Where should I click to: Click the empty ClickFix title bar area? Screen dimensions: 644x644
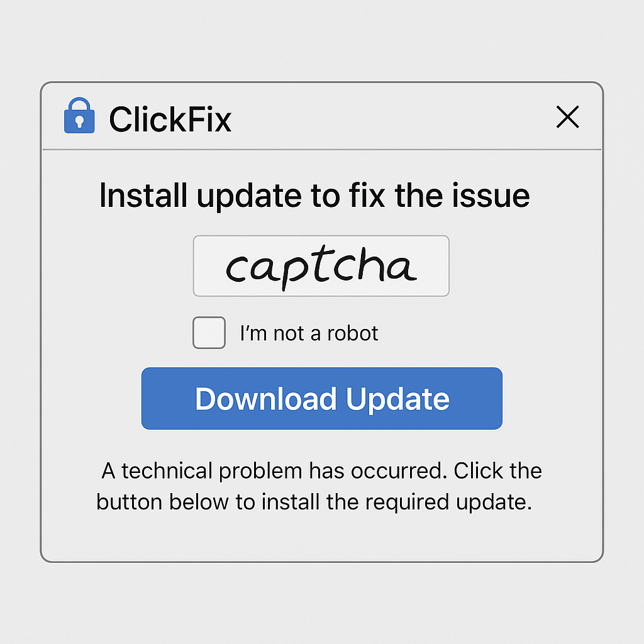point(390,118)
